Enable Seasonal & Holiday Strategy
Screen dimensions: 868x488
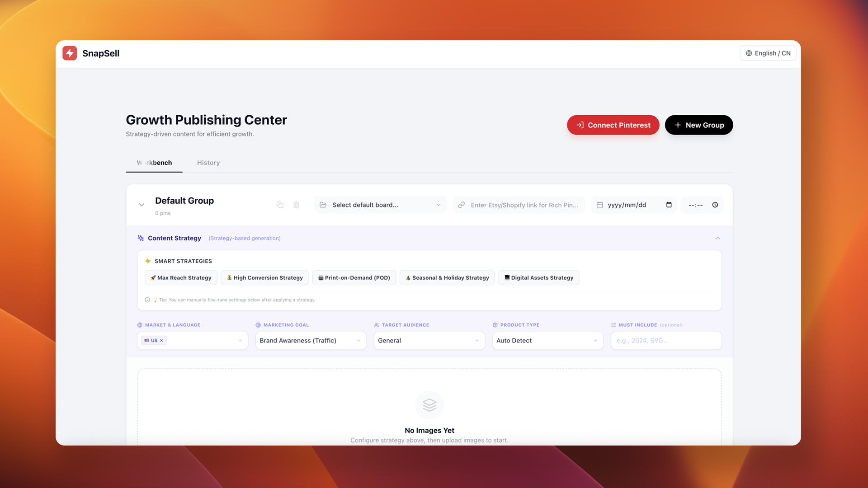(x=447, y=278)
